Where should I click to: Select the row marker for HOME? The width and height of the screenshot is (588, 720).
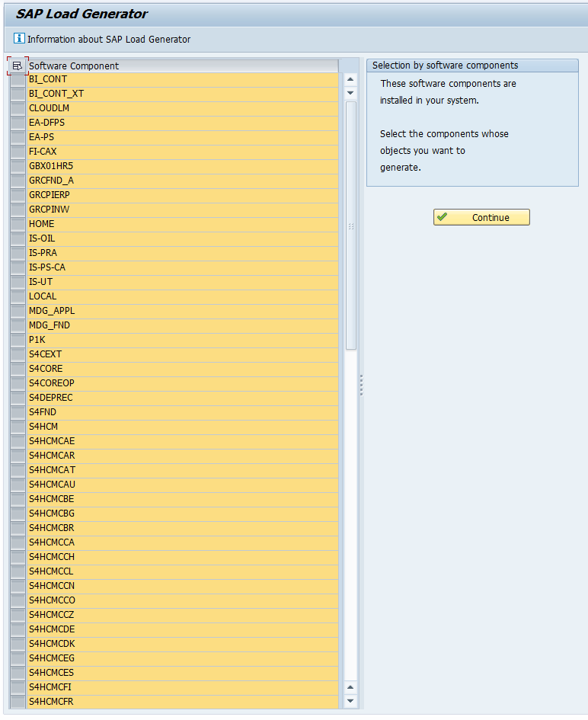18,224
